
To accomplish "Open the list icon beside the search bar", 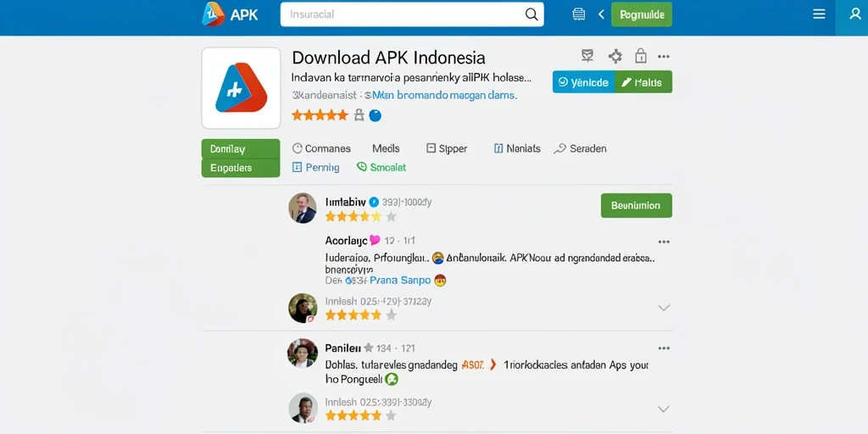I will tap(578, 14).
